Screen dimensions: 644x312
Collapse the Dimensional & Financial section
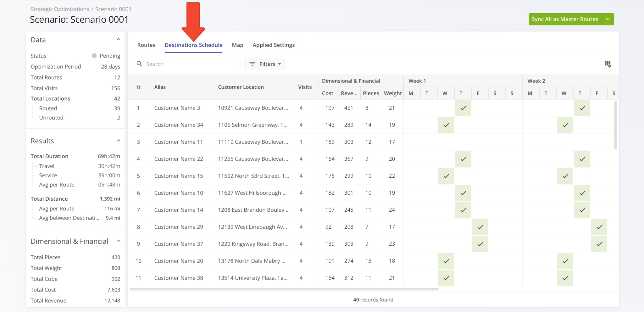pos(119,241)
